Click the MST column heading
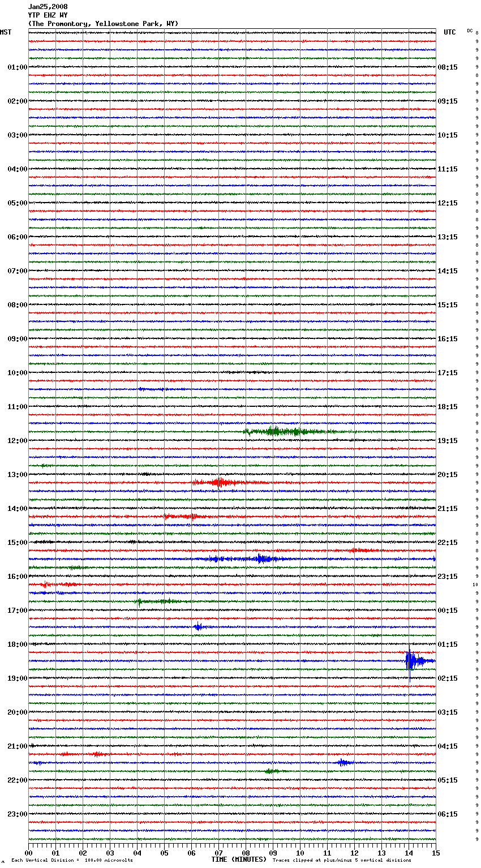This screenshot has width=481, height=868. tap(6, 32)
